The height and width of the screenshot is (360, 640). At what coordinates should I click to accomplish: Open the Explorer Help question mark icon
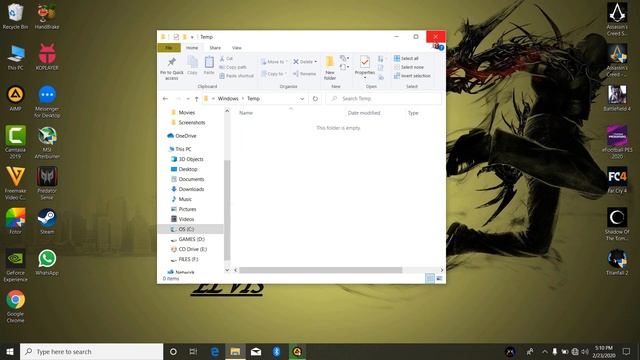pos(441,48)
